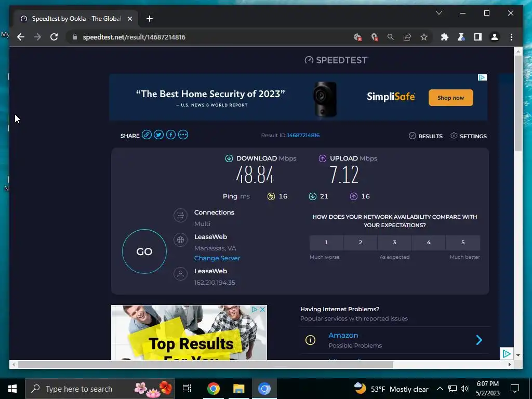Viewport: 532px width, 399px height.
Task: Click the Connections mode icon
Action: coord(180,215)
